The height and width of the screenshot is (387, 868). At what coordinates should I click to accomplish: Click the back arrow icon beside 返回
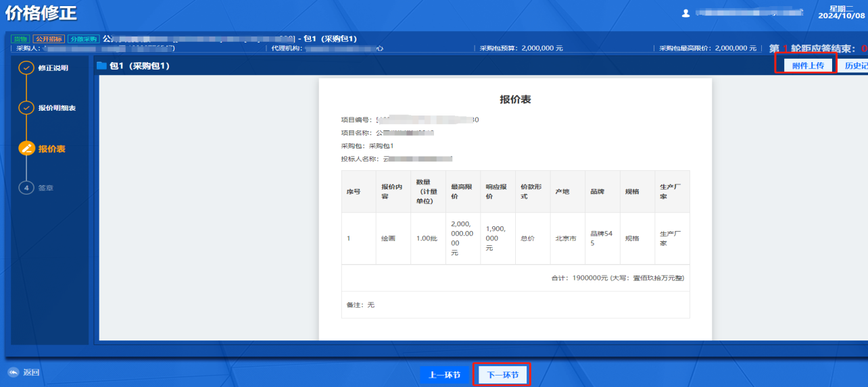coord(13,373)
